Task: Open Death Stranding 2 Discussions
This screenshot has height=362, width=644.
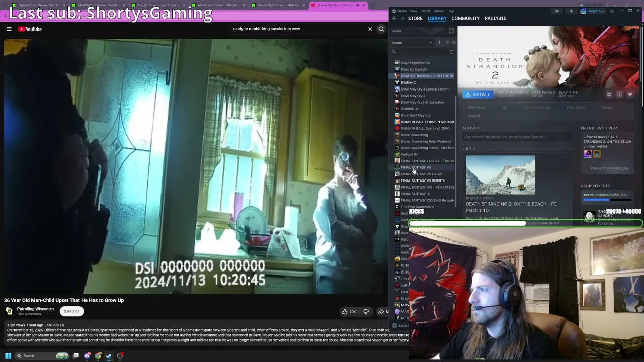Action: point(576,107)
